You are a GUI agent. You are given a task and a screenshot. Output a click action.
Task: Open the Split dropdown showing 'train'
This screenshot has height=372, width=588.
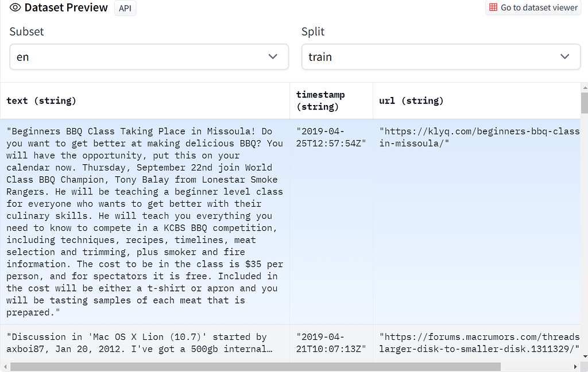(441, 57)
